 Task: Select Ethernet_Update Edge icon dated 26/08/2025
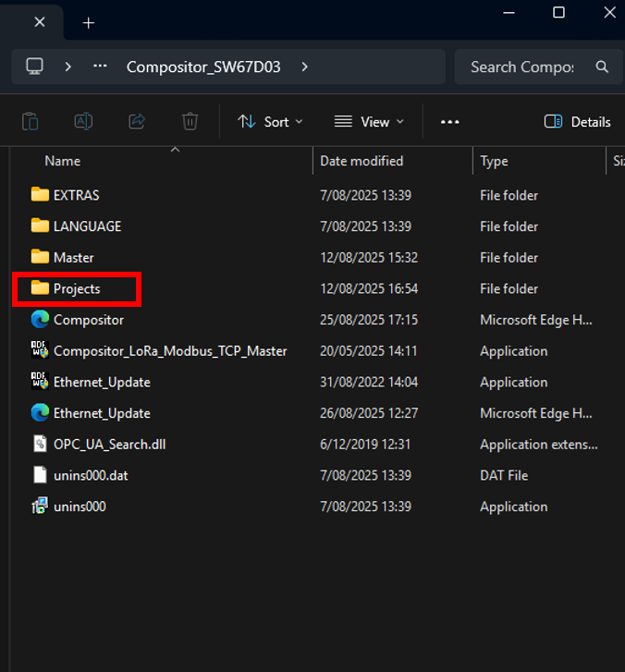click(40, 412)
